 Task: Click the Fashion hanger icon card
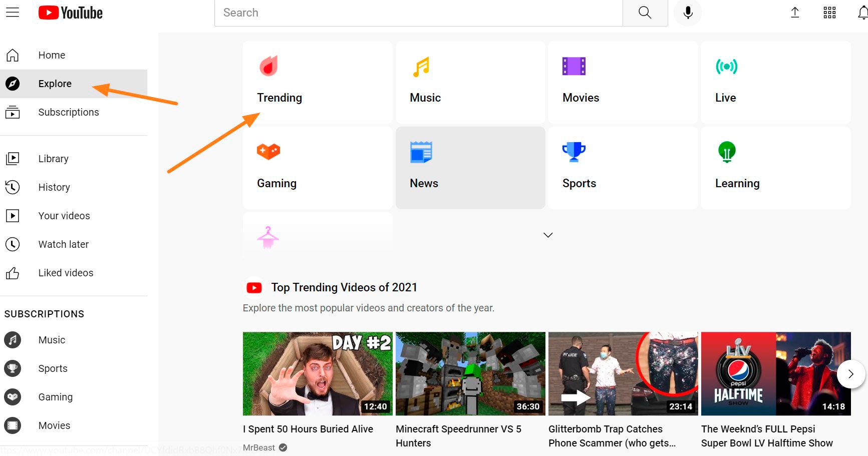click(x=268, y=237)
